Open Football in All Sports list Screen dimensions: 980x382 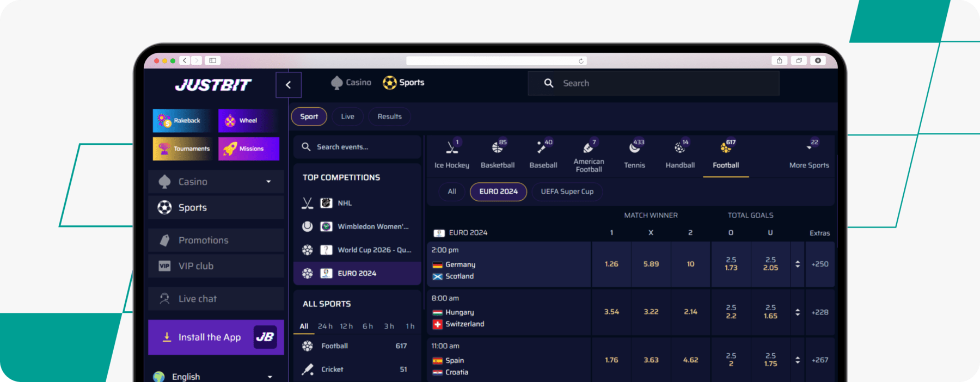357,346
